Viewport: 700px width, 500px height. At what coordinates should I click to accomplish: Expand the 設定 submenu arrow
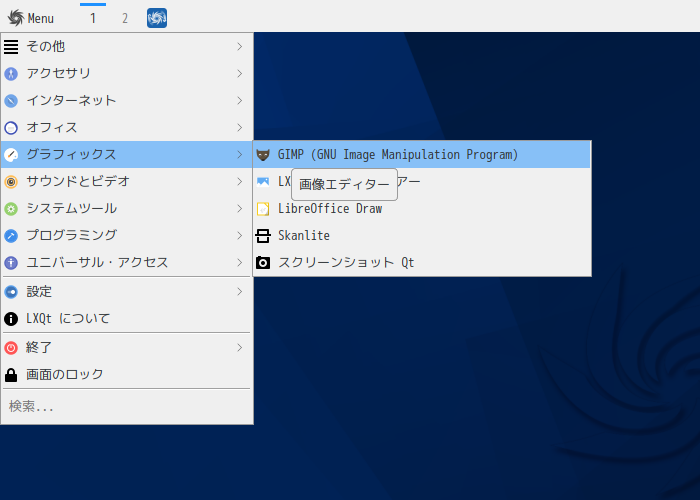pyautogui.click(x=240, y=292)
